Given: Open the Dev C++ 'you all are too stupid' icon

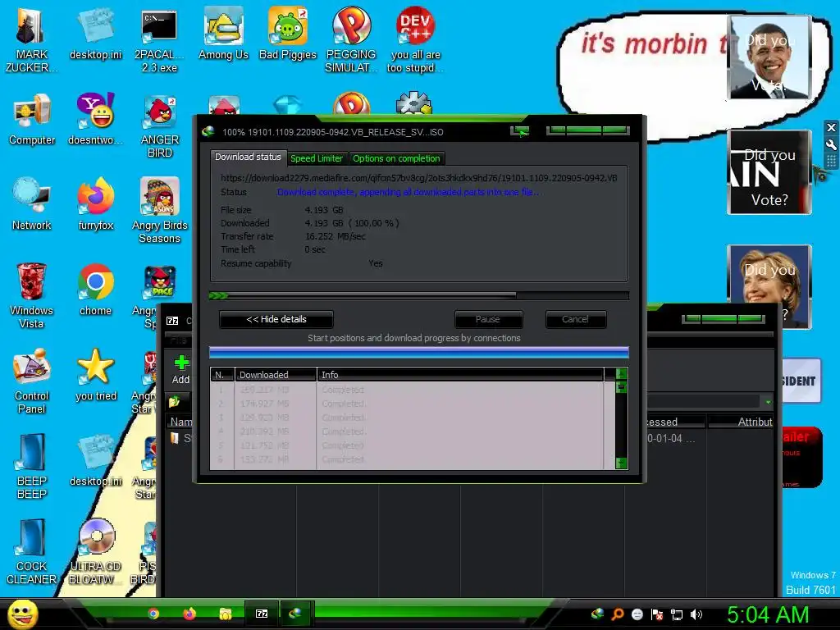Looking at the screenshot, I should [415, 40].
